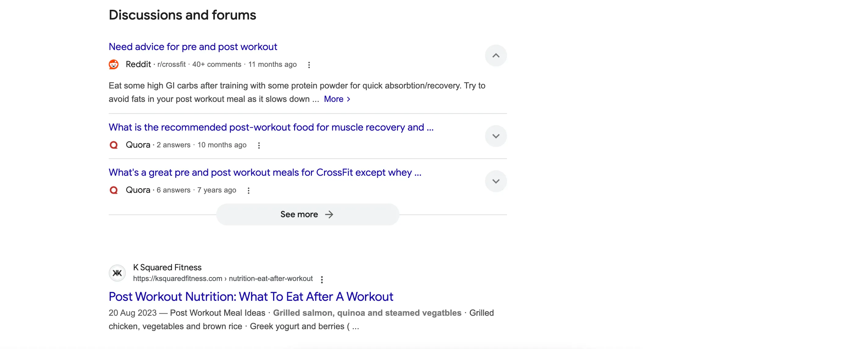
Task: Open the three-dot menu next to the K Squared Fitness URL
Action: point(322,279)
